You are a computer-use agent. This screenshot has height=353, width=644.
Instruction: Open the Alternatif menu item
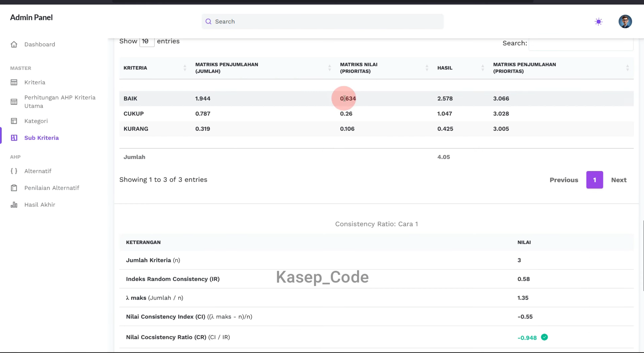pyautogui.click(x=38, y=171)
